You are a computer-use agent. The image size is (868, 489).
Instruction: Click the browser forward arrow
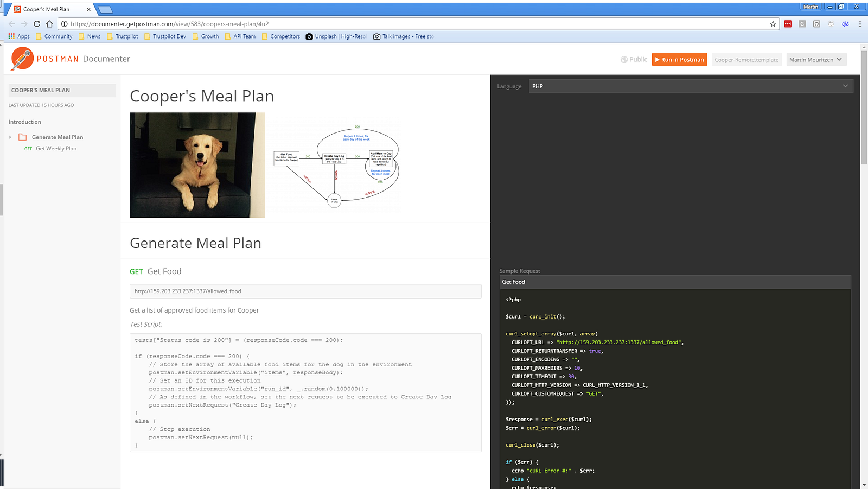tap(24, 24)
